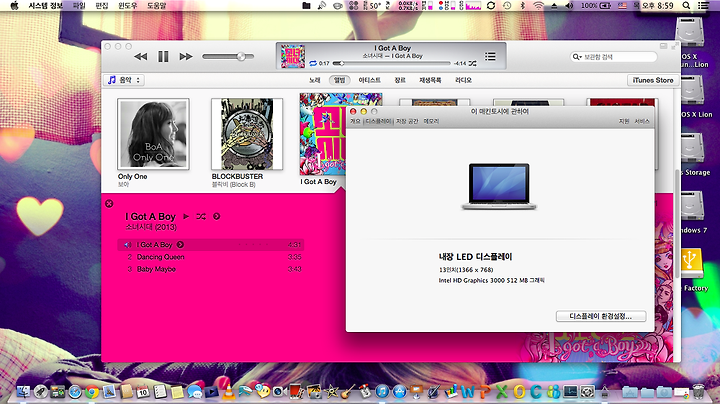Viewport: 720px width, 404px height.
Task: Click the 서비스 link in About This Mac
Action: (642, 121)
